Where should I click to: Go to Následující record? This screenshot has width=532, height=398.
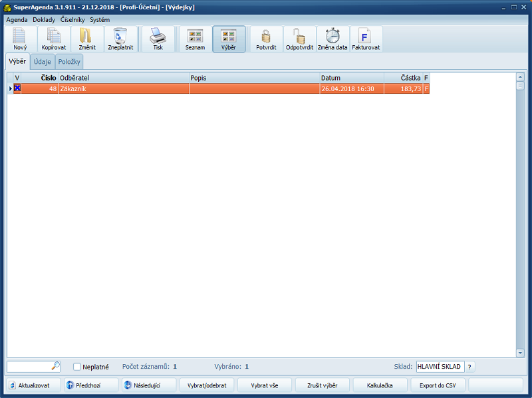point(148,385)
